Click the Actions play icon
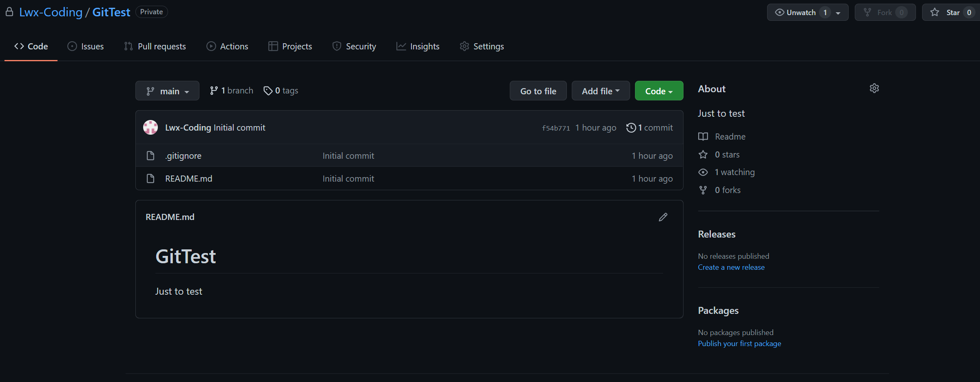 [x=211, y=46]
